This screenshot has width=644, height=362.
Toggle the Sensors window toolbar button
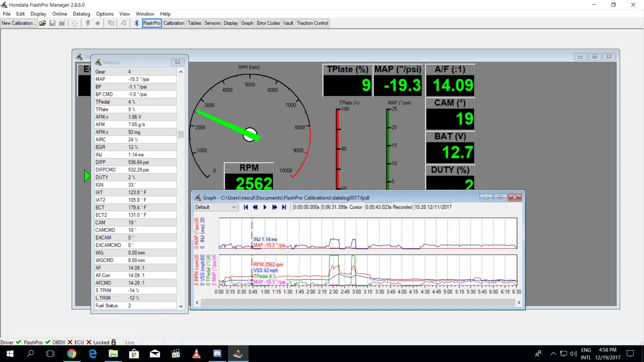coord(212,23)
